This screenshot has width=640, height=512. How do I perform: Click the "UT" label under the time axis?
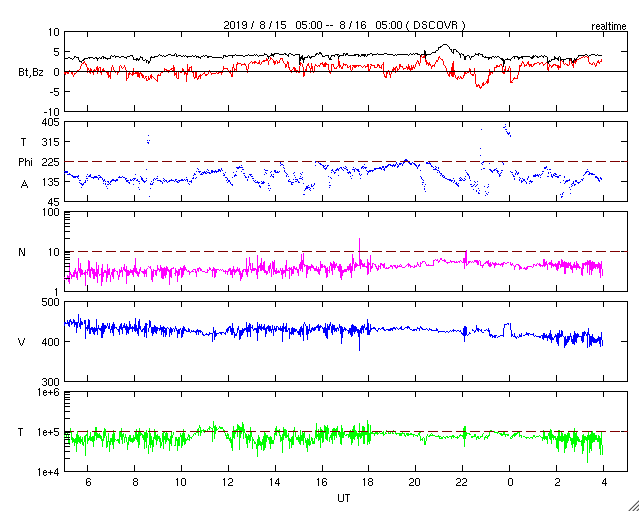pyautogui.click(x=343, y=497)
